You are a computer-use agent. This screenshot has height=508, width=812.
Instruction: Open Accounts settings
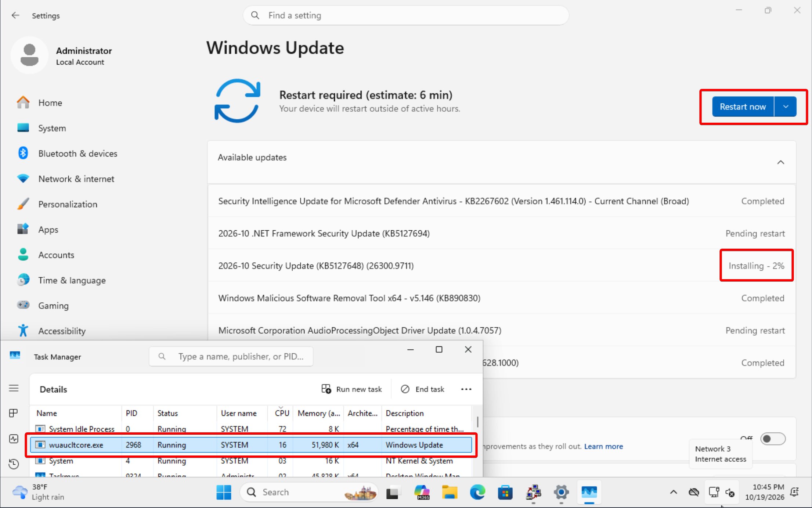[x=56, y=255]
